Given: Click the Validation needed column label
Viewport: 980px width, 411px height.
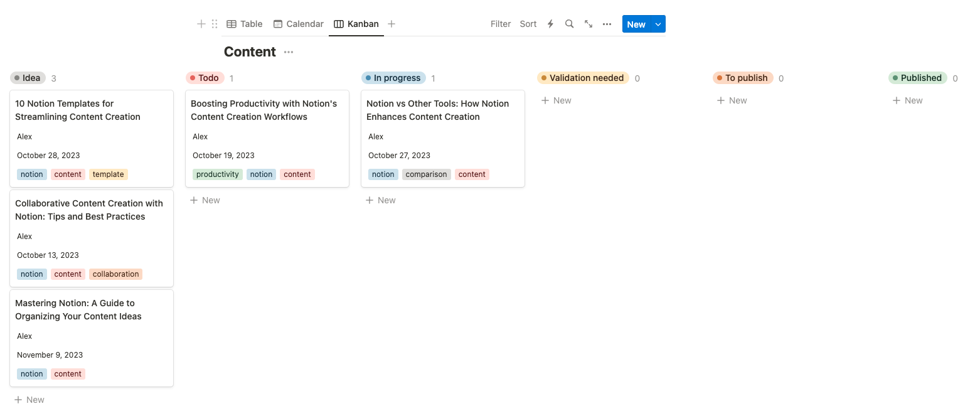Looking at the screenshot, I should 583,78.
